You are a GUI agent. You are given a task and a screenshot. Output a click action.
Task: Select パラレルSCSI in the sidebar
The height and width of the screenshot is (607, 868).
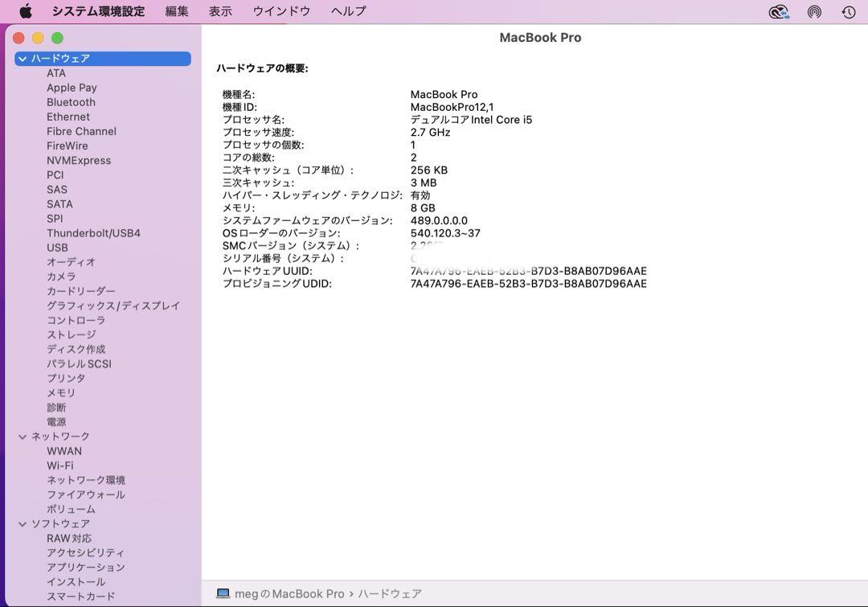tap(79, 364)
